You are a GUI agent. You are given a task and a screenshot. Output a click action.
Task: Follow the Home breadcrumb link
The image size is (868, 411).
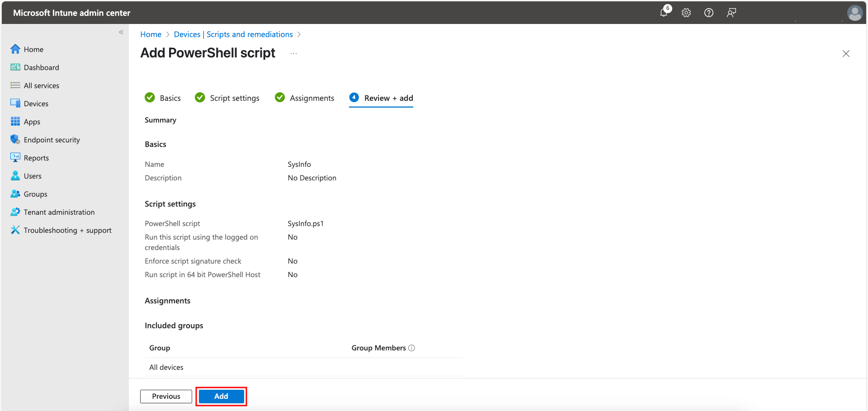(x=151, y=34)
